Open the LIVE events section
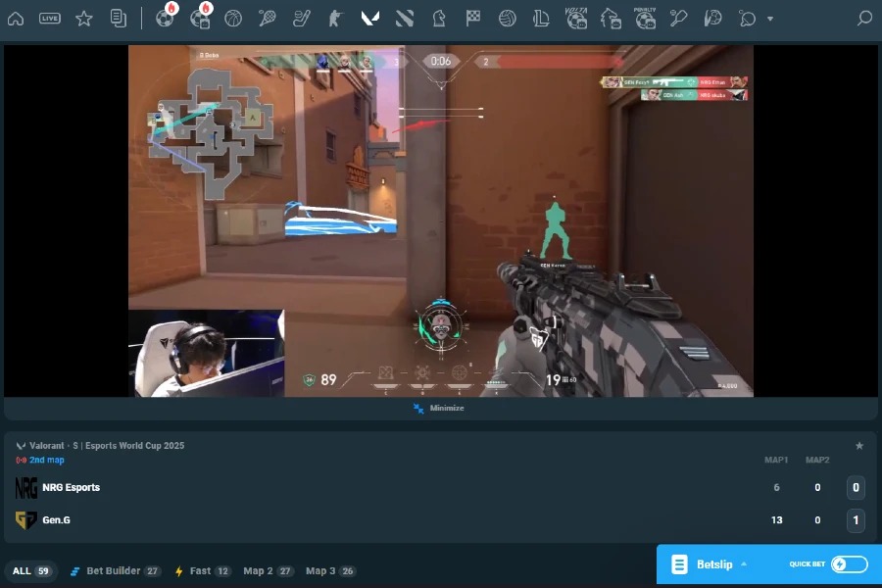 (x=50, y=19)
